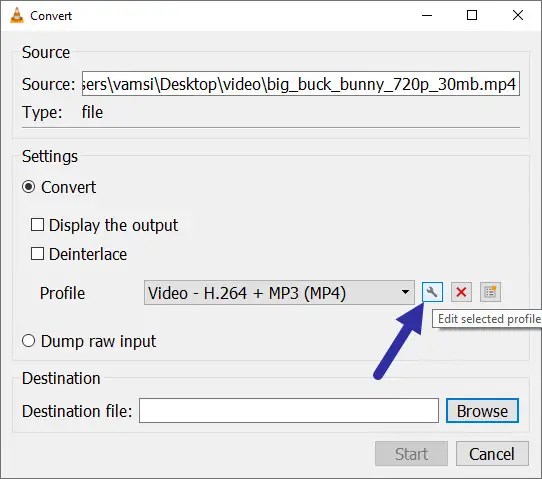
Task: Delete selected profile with red X icon
Action: pyautogui.click(x=461, y=292)
